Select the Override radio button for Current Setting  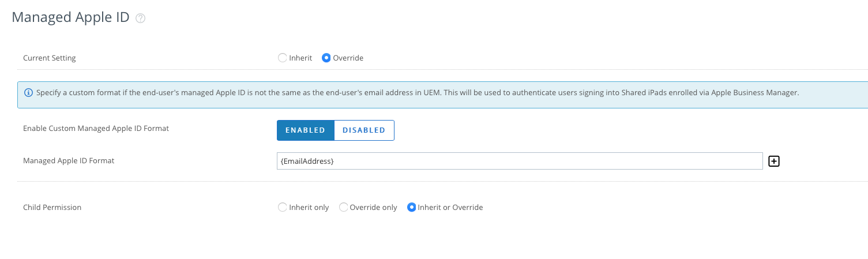coord(326,58)
